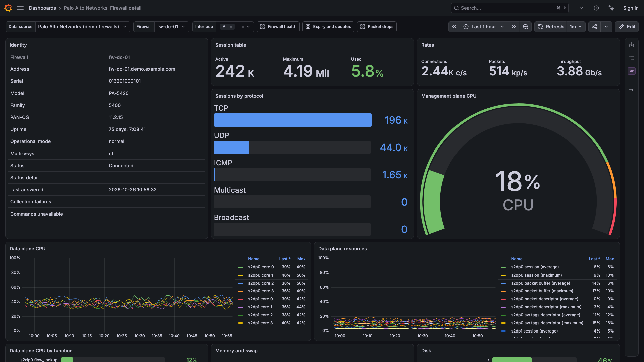Image resolution: width=644 pixels, height=362 pixels.
Task: Click the Sign in button
Action: tap(631, 8)
